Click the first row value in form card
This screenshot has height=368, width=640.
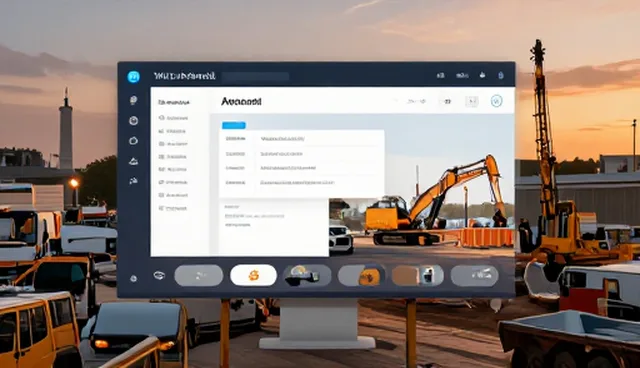(282, 139)
